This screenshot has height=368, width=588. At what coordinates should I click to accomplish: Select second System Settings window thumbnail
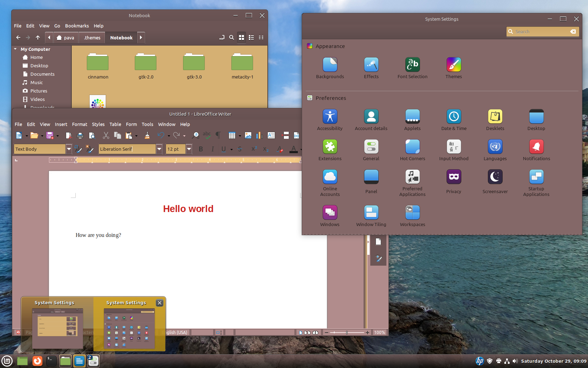point(129,324)
